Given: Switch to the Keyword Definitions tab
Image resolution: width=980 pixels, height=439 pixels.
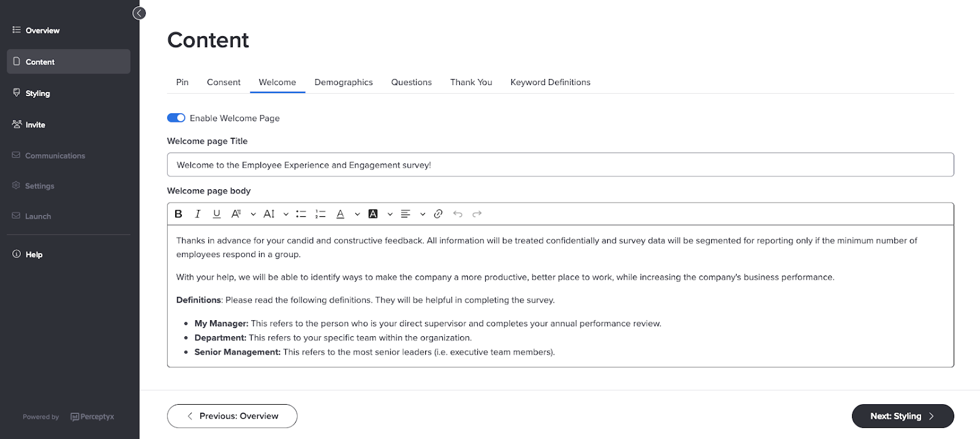Looking at the screenshot, I should click(551, 82).
